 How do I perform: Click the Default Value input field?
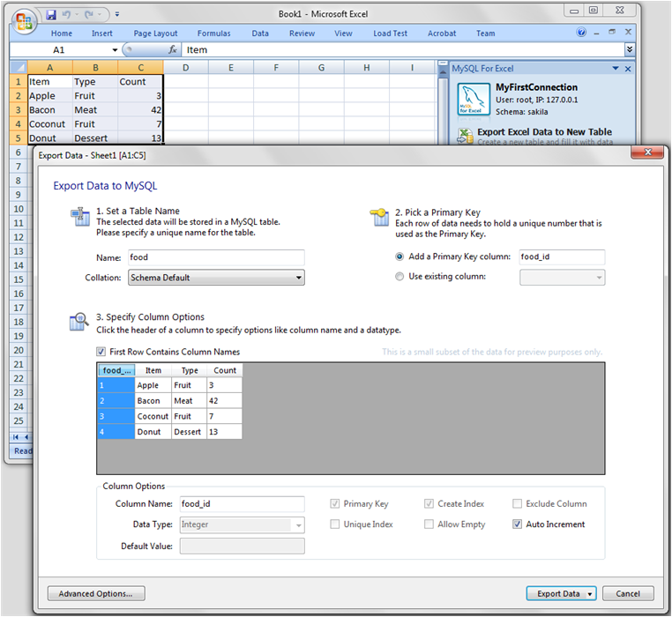coord(243,546)
